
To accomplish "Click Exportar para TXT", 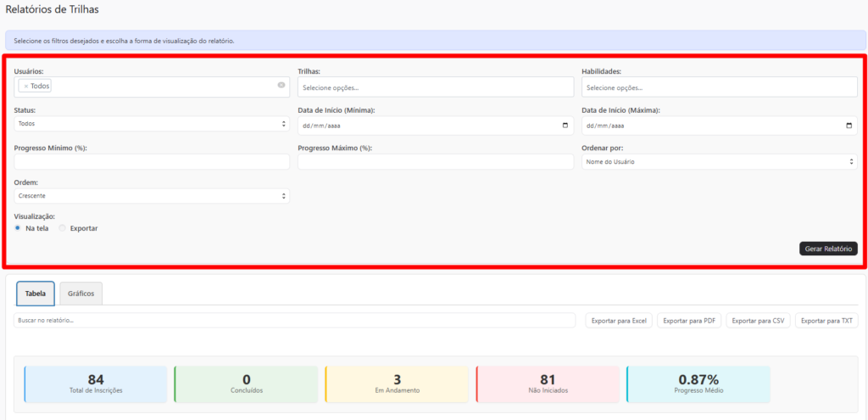I will tap(826, 321).
